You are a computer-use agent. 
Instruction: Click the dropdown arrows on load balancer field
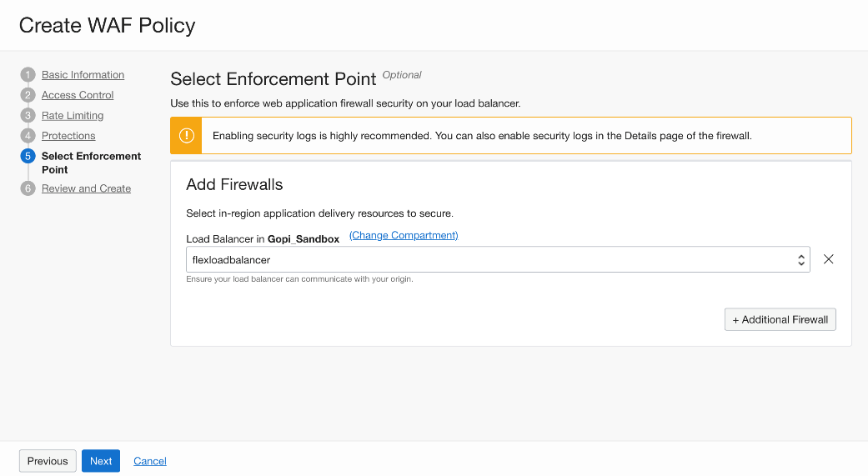(801, 260)
